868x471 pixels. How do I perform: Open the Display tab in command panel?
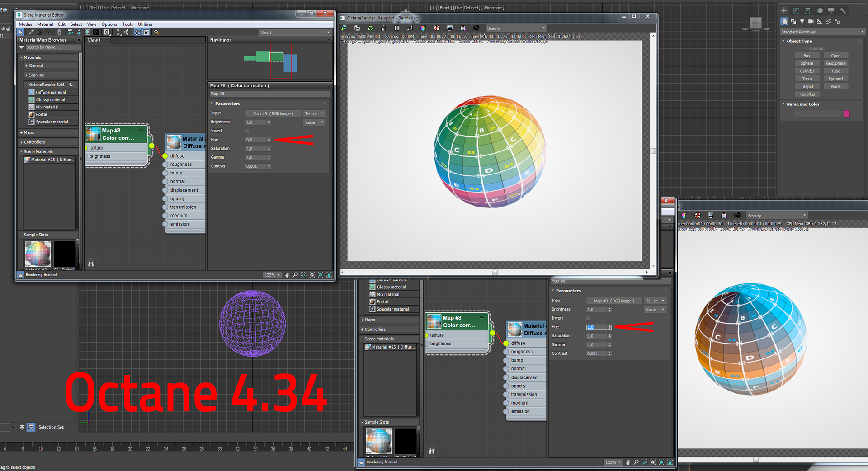(x=831, y=10)
